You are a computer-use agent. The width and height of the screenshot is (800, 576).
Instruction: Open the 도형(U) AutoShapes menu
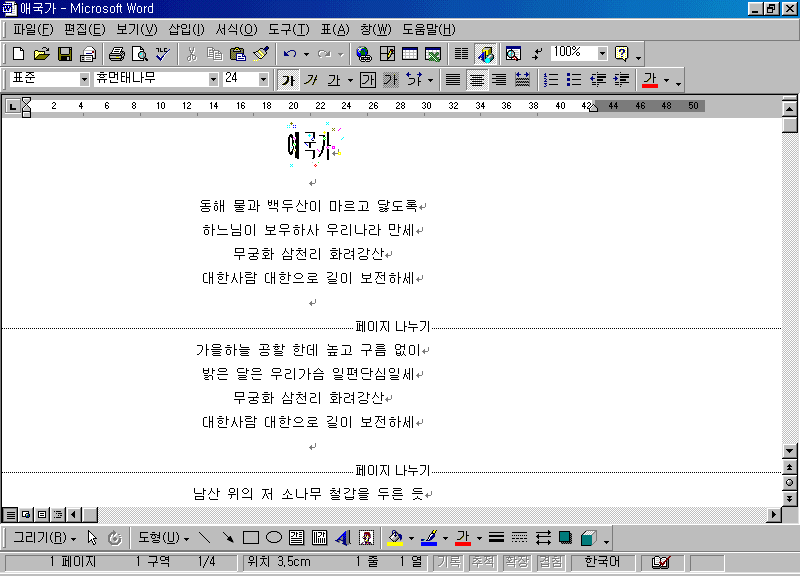tap(163, 538)
